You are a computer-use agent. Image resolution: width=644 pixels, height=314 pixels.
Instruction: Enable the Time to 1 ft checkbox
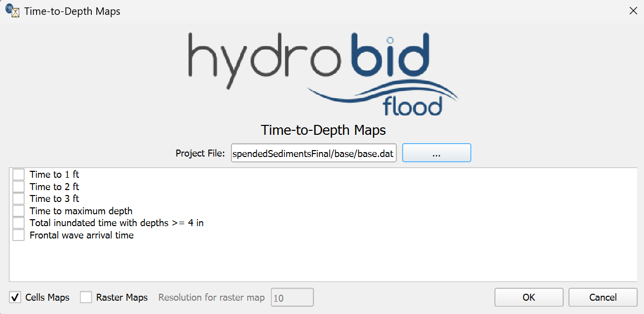click(x=19, y=174)
